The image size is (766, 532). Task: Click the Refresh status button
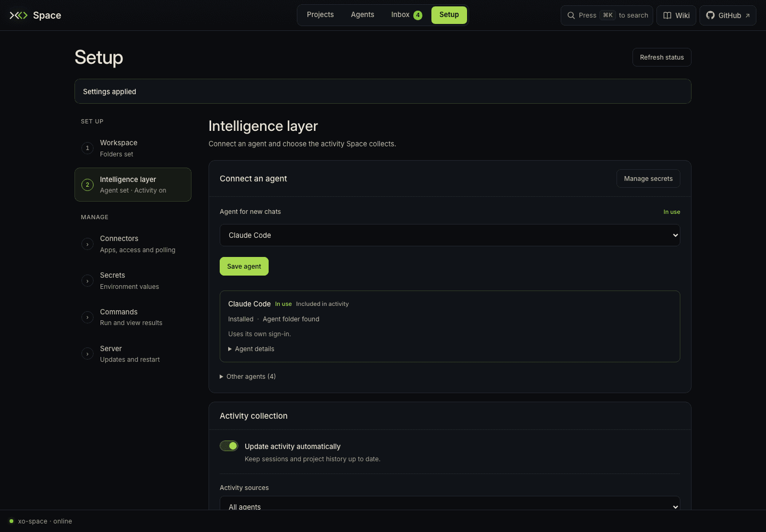coord(662,57)
